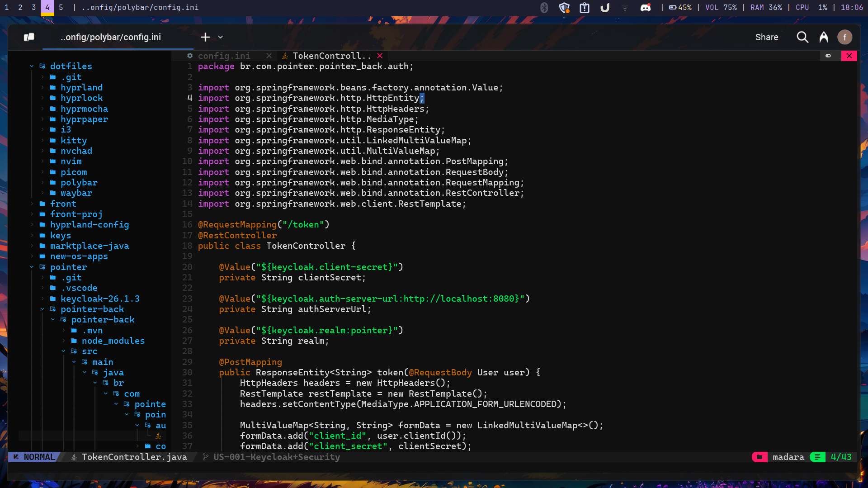Click the open-folder icon beside dotfiles
Viewport: 868px width, 488px height.
click(42, 66)
